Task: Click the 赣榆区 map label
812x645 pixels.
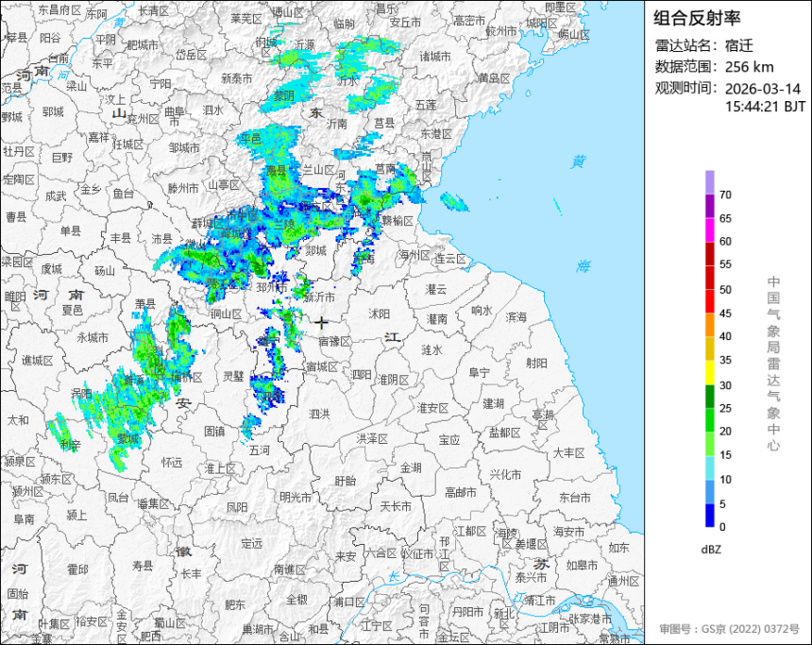Action: 398,221
